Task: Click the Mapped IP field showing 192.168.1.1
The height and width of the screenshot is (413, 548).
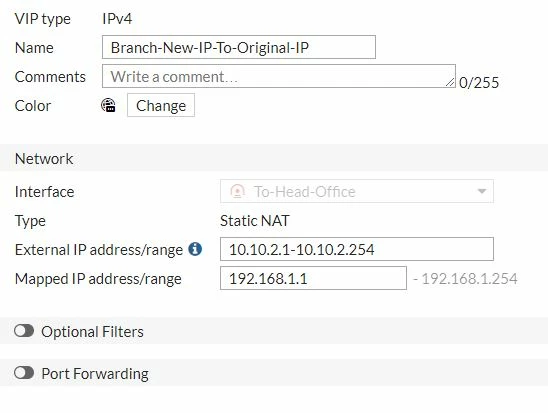Action: pos(313,278)
